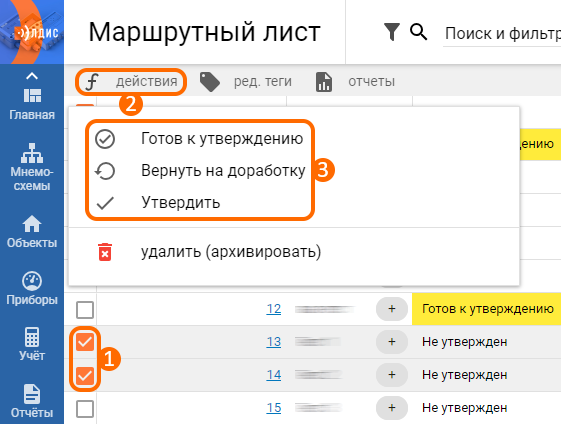The height and width of the screenshot is (424, 561).
Task: Click the magnifier search icon
Action: [x=418, y=32]
